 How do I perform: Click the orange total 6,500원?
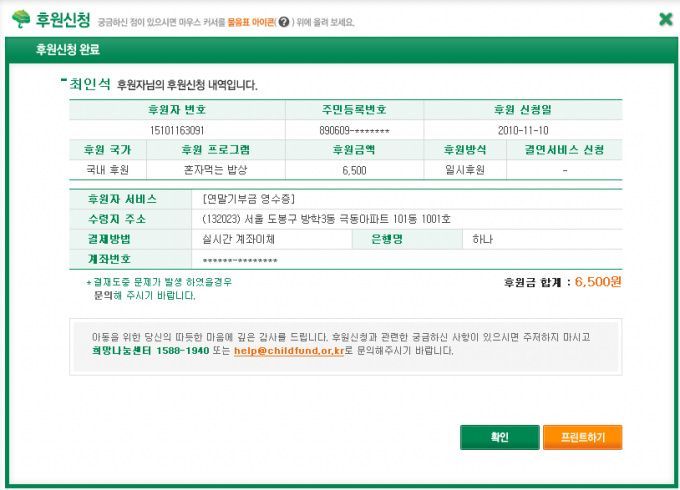(598, 282)
